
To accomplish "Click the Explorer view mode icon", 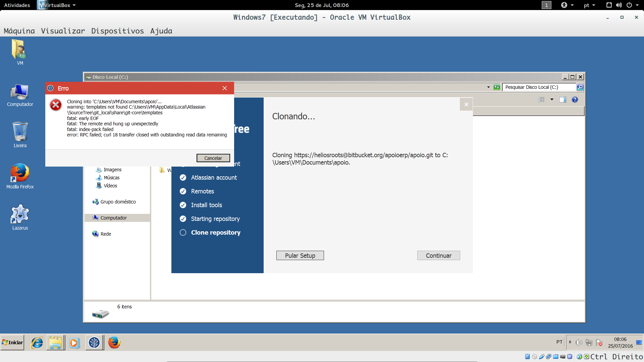I will 541,100.
